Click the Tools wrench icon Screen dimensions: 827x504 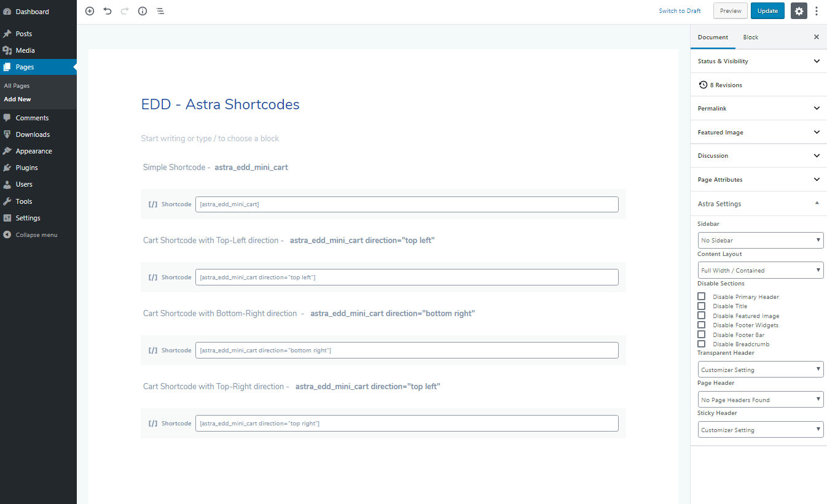pyautogui.click(x=7, y=201)
